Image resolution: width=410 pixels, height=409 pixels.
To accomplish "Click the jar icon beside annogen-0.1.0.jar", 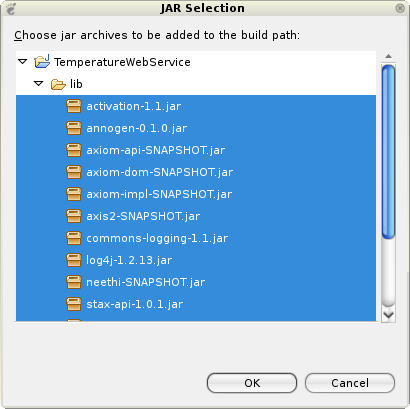I will click(74, 128).
